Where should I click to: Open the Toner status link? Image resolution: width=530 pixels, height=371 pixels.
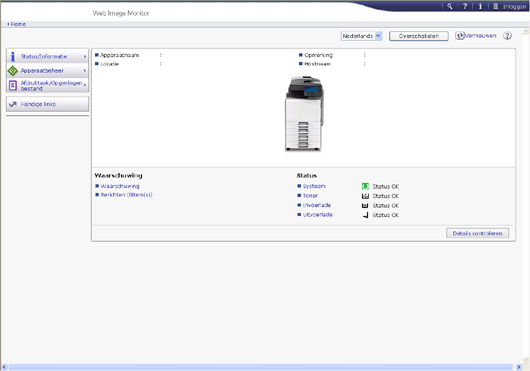[x=310, y=196]
